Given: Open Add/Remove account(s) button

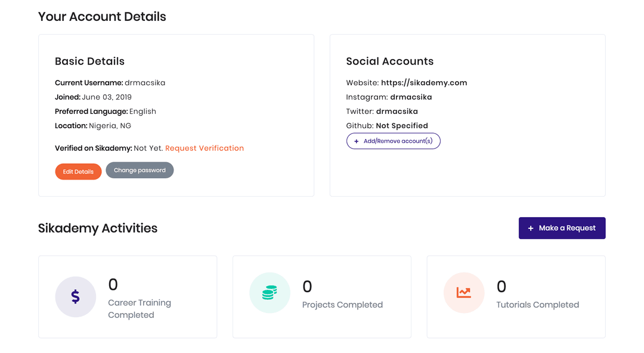Looking at the screenshot, I should coord(394,141).
